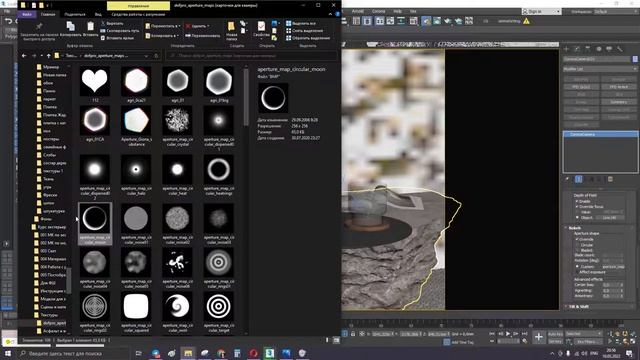
Task: Collapse the Bokeh rollout
Action: coord(575,228)
